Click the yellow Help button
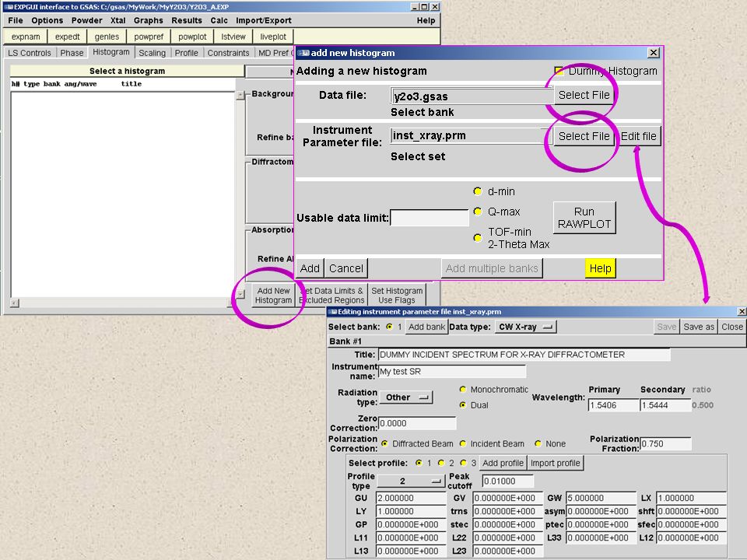The height and width of the screenshot is (560, 747). coord(600,268)
